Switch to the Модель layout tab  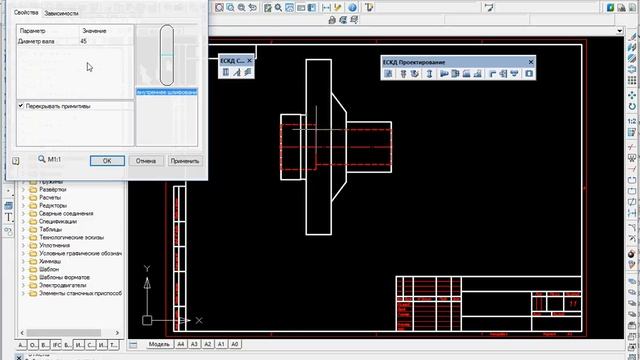pyautogui.click(x=159, y=344)
